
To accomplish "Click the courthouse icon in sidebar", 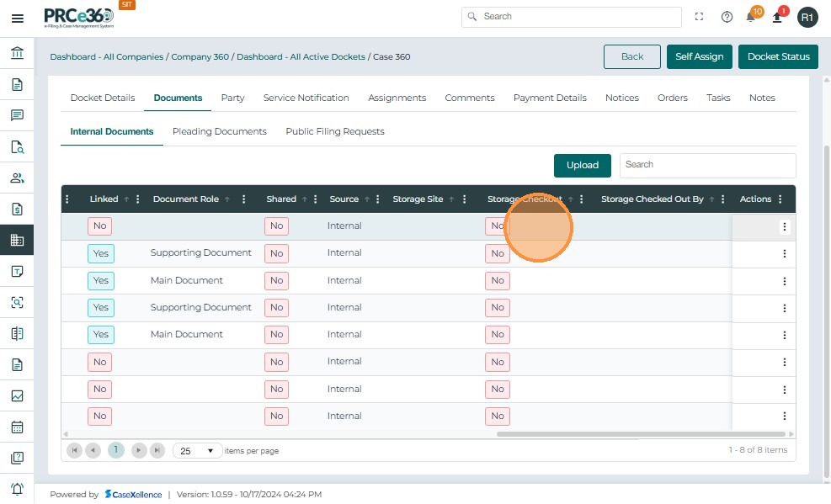I will click(x=17, y=54).
